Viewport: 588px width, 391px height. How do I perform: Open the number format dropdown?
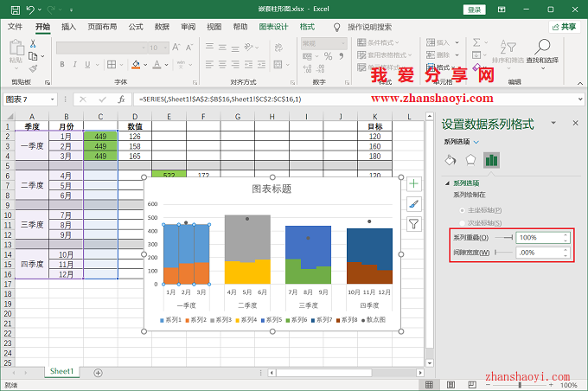coord(342,43)
